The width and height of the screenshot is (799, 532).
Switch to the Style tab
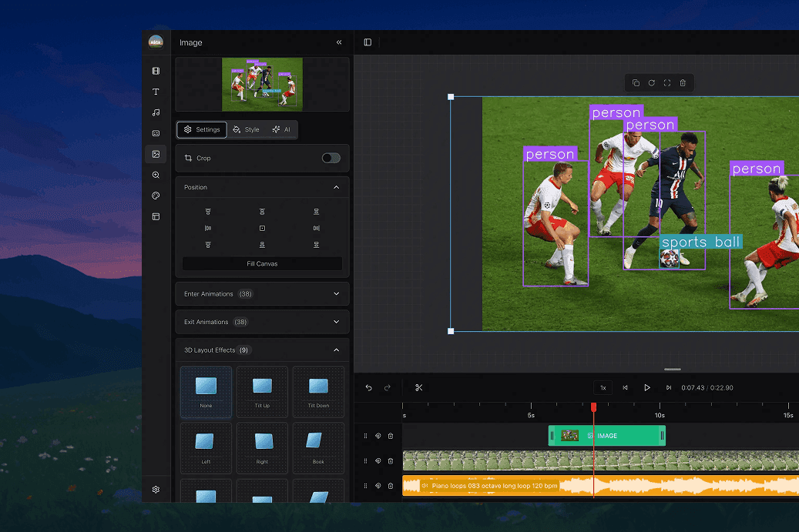[x=246, y=129]
